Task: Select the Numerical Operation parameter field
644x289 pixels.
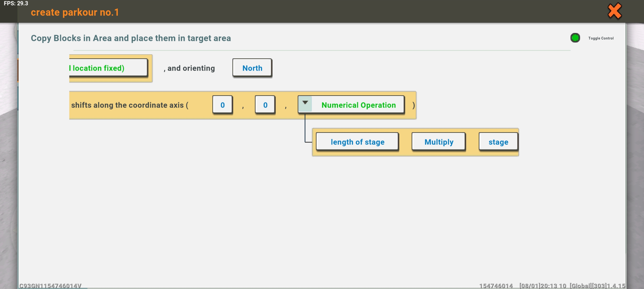Action: point(351,105)
